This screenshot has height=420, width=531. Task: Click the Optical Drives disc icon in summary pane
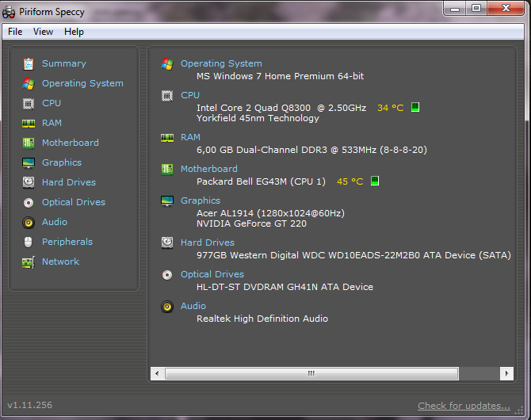[x=167, y=275]
